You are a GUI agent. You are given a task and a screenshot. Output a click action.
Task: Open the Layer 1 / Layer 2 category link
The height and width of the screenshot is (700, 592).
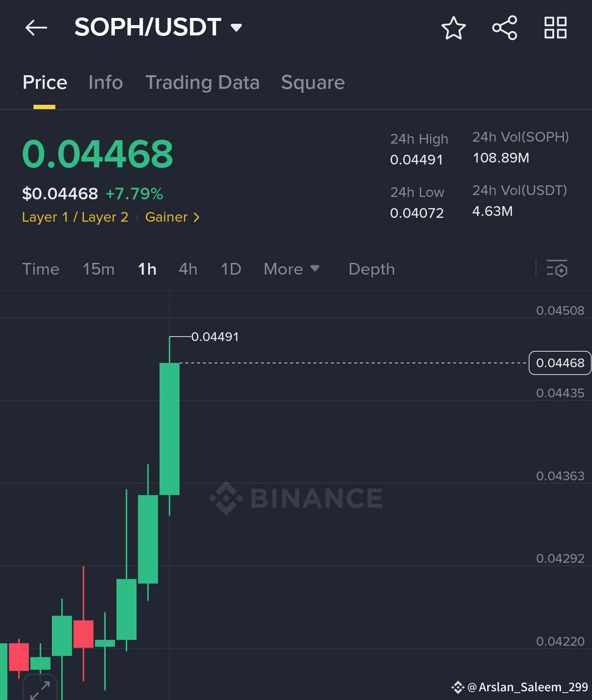pos(75,217)
